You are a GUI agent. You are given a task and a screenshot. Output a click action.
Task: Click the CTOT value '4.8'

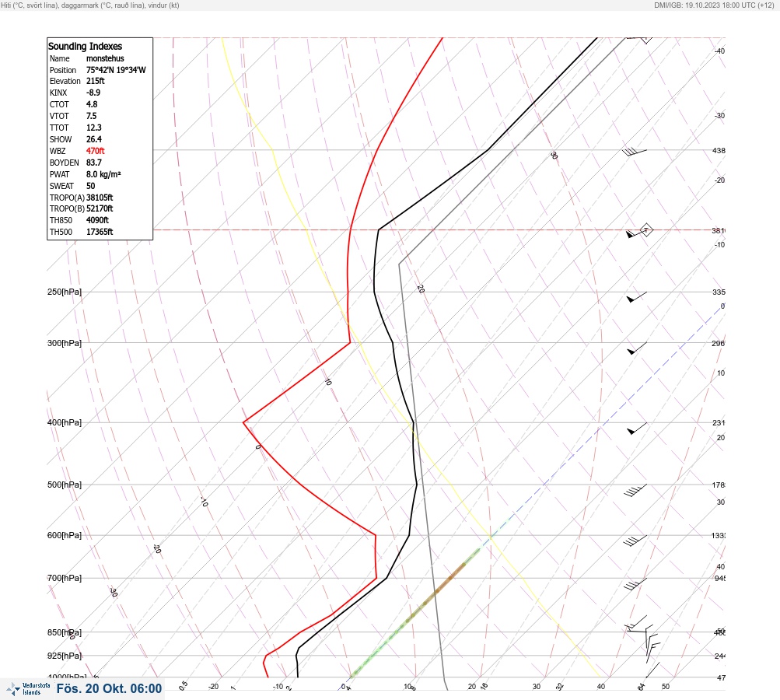click(92, 104)
